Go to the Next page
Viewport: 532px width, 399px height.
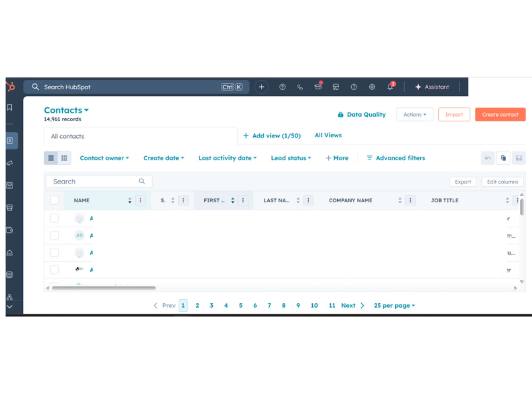pos(353,306)
